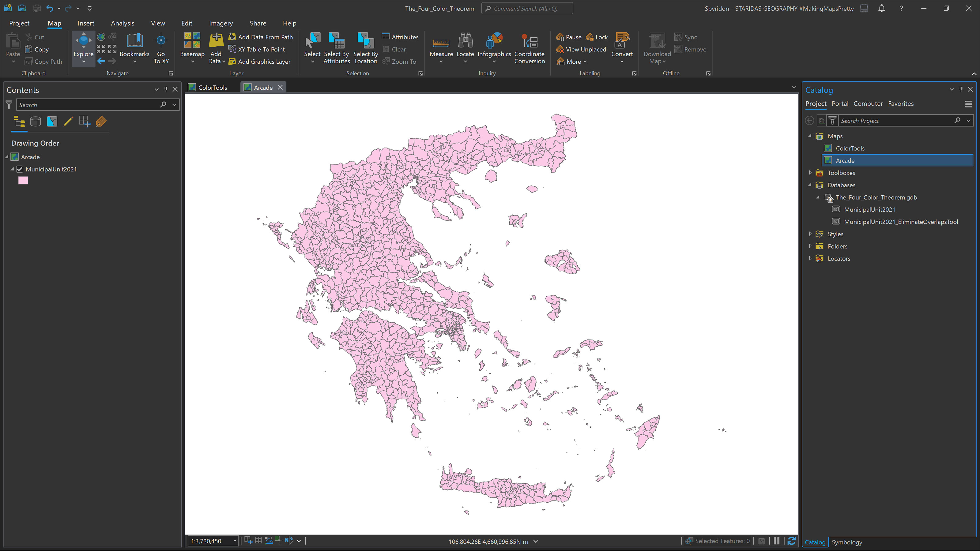Click the Command Search box
The width and height of the screenshot is (980, 551).
[x=527, y=8]
